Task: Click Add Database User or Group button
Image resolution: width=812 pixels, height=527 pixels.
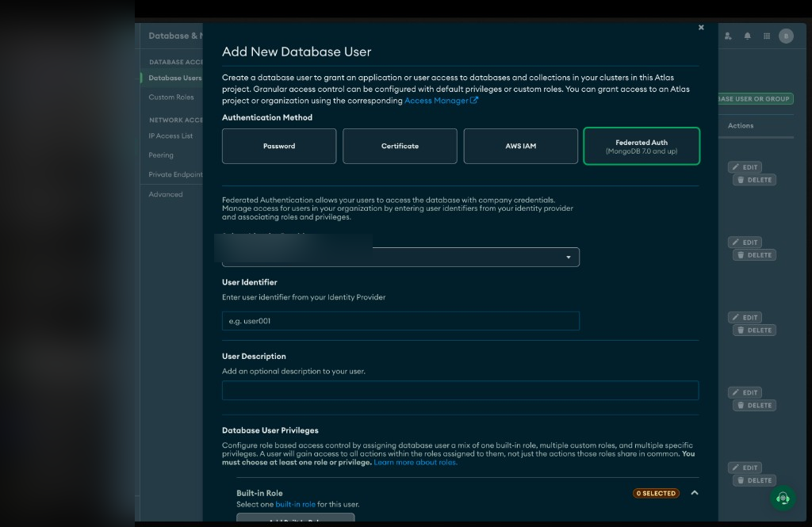Action: point(756,98)
